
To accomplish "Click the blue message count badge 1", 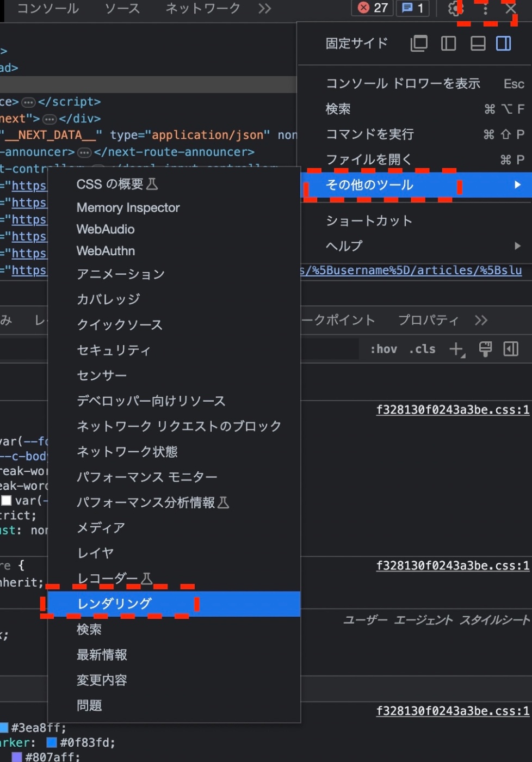I will (x=413, y=8).
